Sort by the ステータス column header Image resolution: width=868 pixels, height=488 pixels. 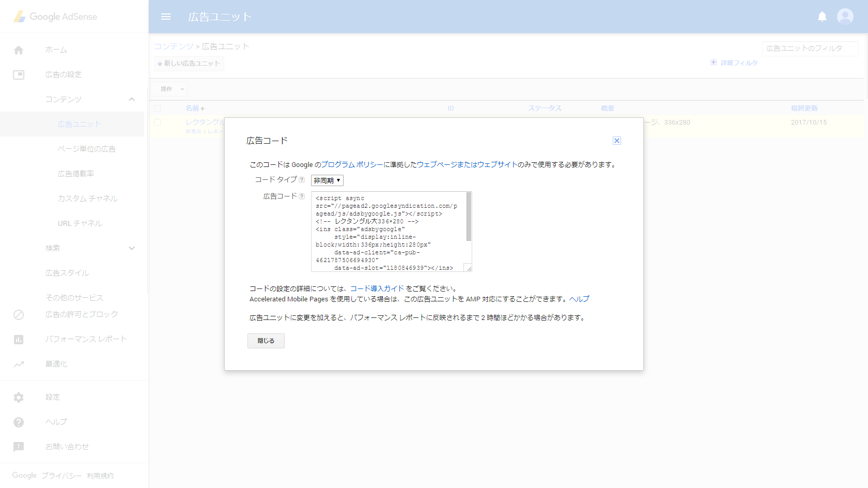point(545,109)
